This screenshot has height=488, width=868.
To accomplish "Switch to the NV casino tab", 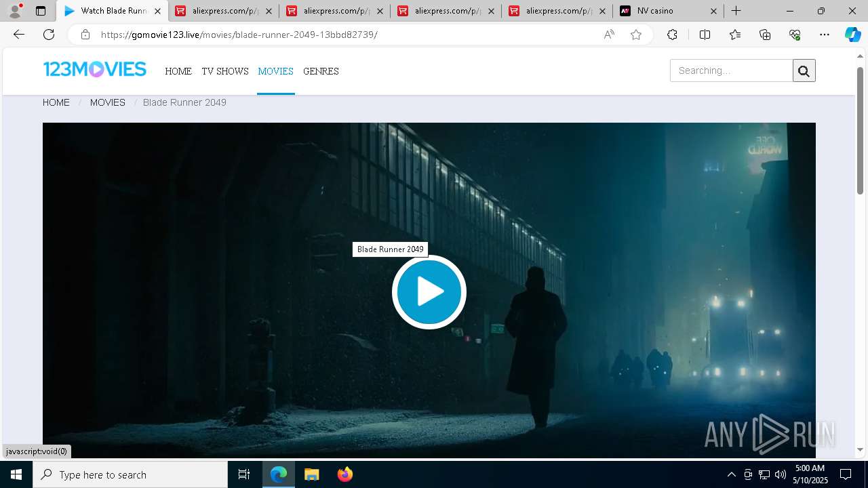I will (660, 11).
